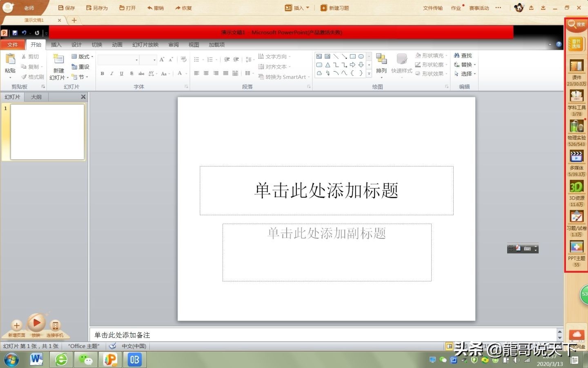Toggle bold formatting in the Font group

(x=102, y=74)
